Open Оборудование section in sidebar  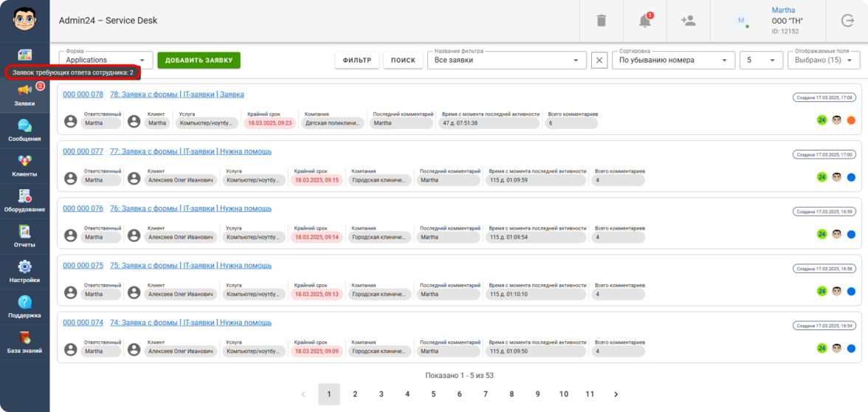pos(24,201)
